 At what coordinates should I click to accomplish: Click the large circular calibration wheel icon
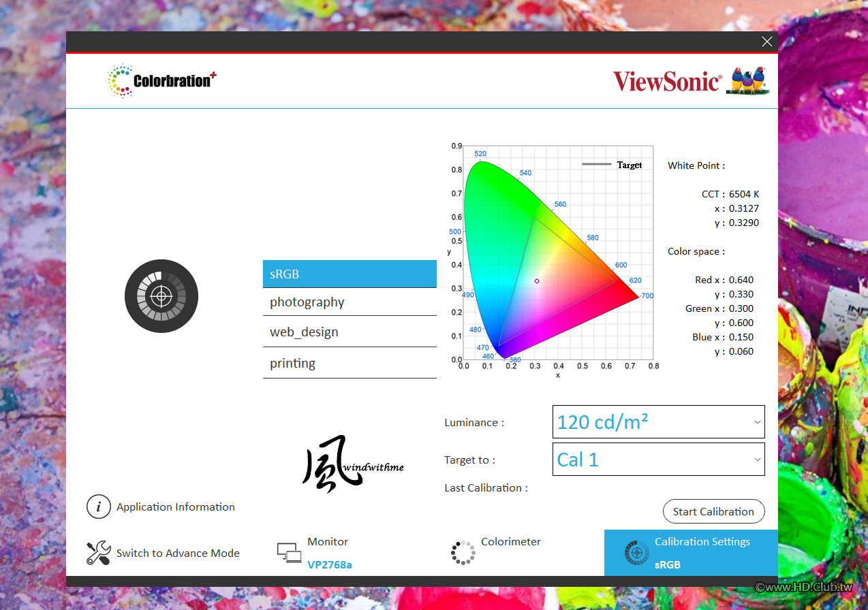(161, 295)
